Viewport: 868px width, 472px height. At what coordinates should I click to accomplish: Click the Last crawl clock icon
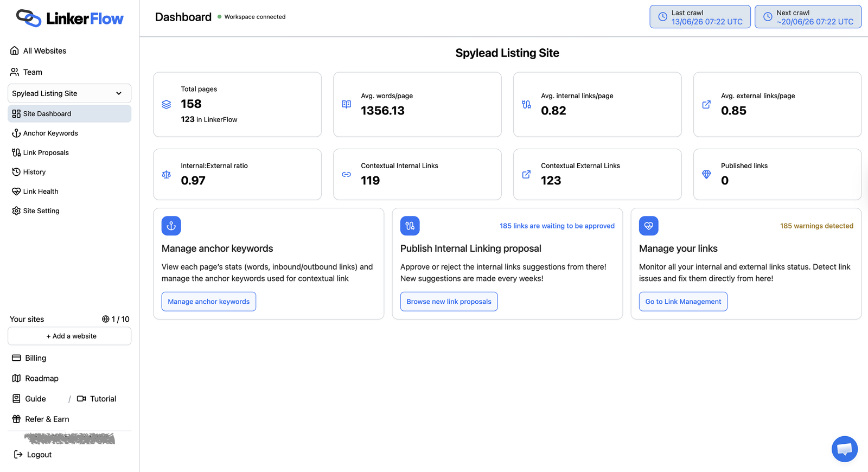(x=663, y=17)
